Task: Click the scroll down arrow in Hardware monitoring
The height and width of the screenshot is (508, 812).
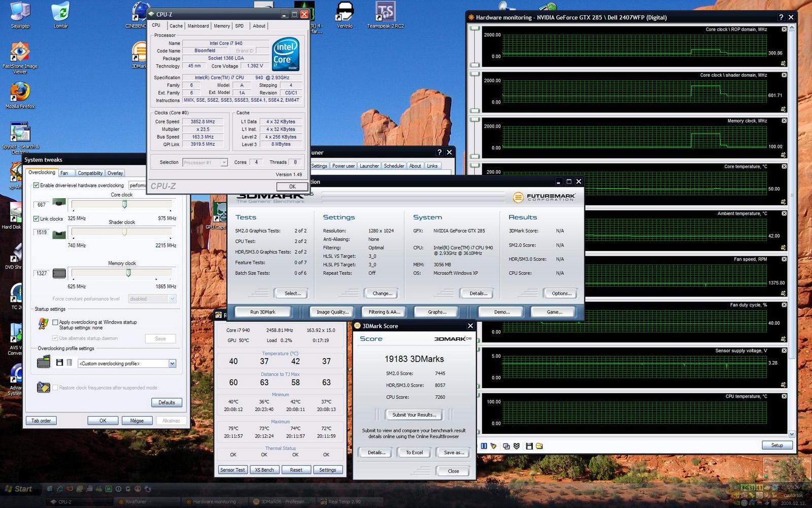Action: click(792, 434)
